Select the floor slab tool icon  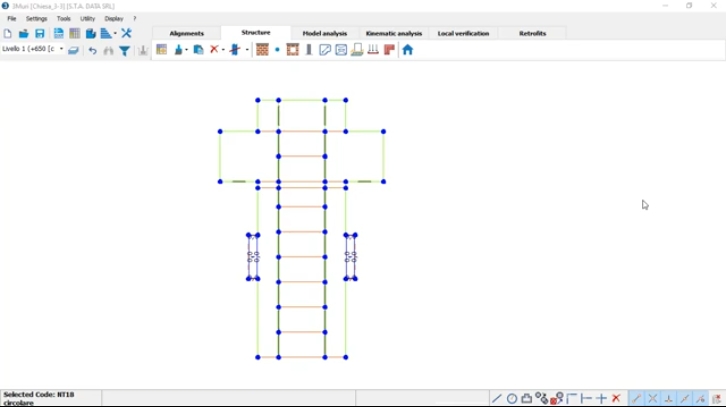coord(325,50)
